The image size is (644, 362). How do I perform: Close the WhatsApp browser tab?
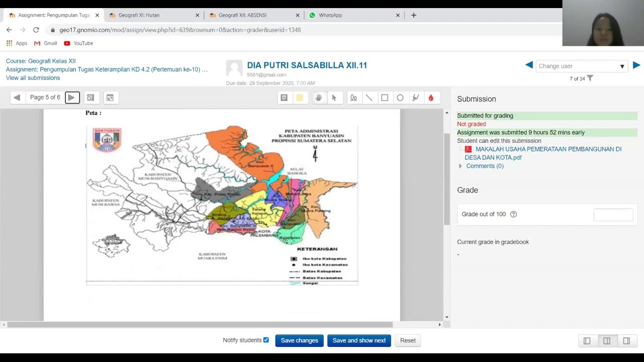click(397, 15)
